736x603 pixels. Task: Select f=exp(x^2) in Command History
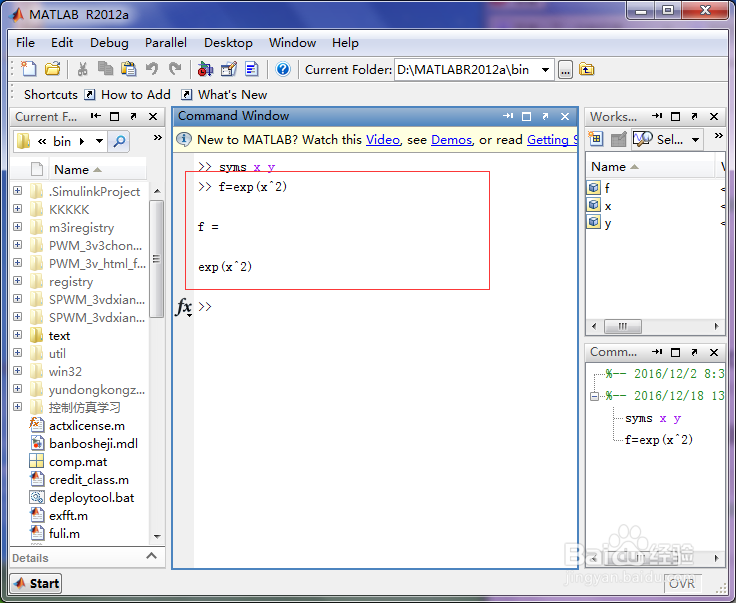659,440
